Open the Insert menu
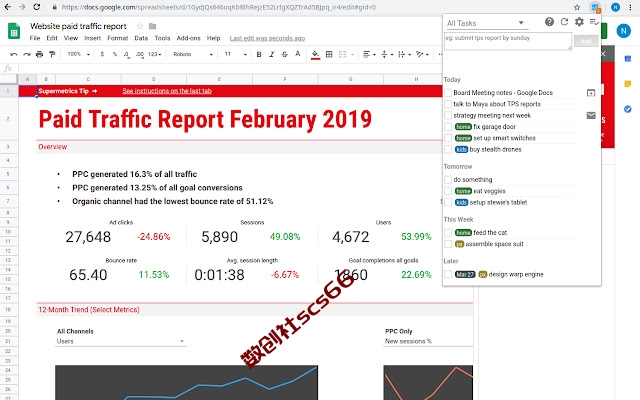The height and width of the screenshot is (400, 640). [x=93, y=38]
